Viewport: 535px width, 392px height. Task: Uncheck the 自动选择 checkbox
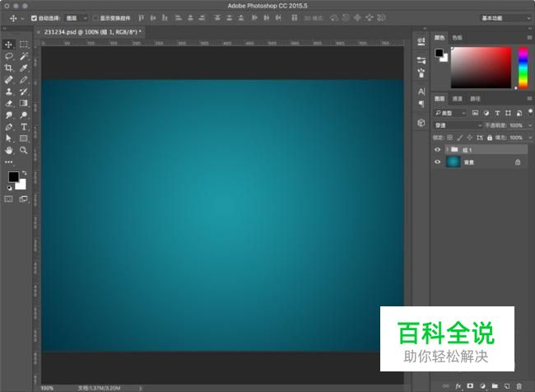34,17
